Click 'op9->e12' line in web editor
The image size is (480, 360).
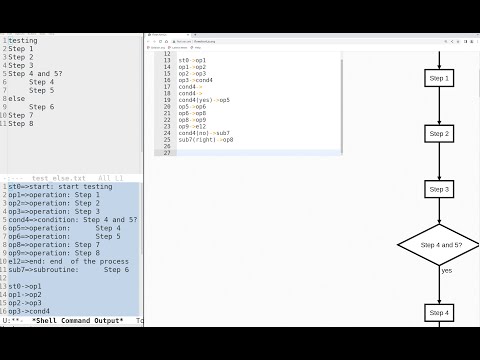192,126
